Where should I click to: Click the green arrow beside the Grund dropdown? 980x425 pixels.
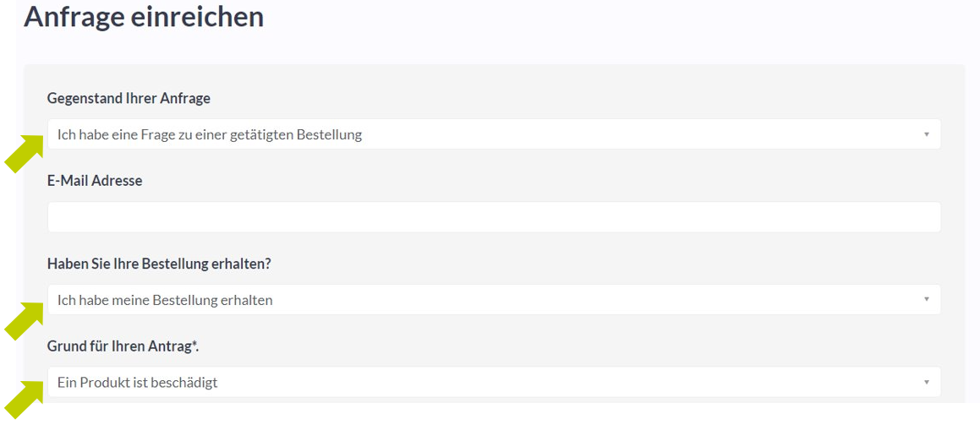point(24,400)
